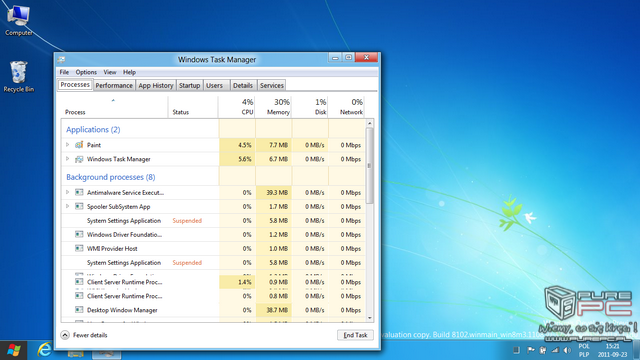Screen dimensions: 640x360
Task: Collapse to Fewer details view
Action: [84, 335]
